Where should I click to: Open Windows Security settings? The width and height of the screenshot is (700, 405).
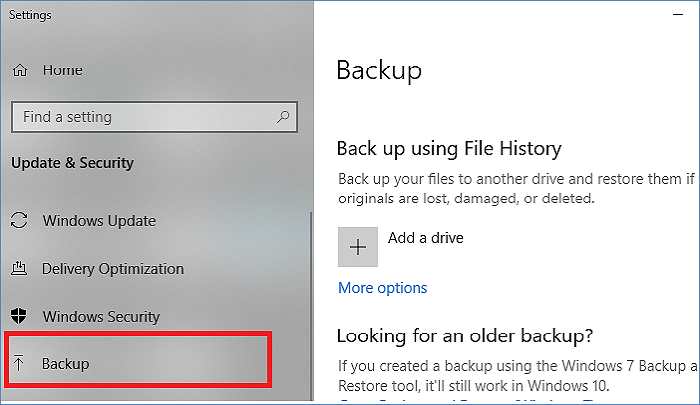tap(100, 317)
